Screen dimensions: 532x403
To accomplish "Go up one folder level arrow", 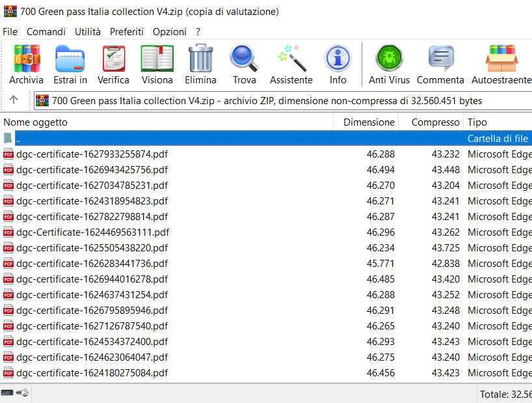I will (14, 100).
